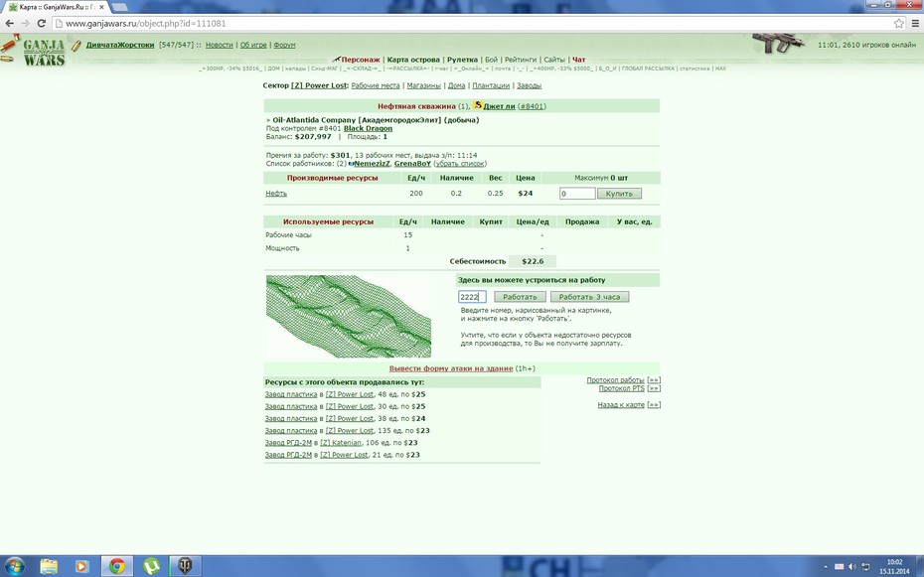Switch to Chrome in the taskbar
The width and height of the screenshot is (924, 577).
coord(116,566)
